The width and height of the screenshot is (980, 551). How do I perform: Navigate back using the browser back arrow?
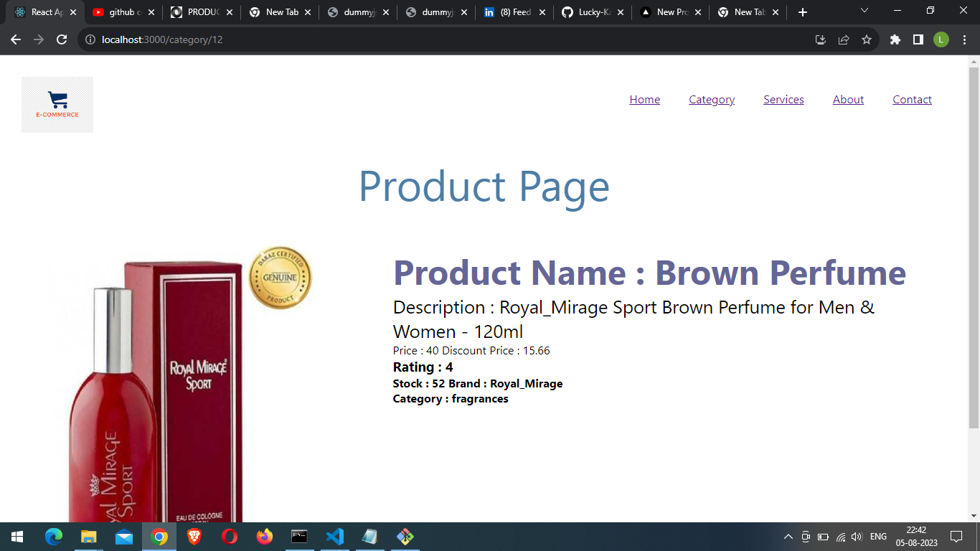(x=15, y=39)
